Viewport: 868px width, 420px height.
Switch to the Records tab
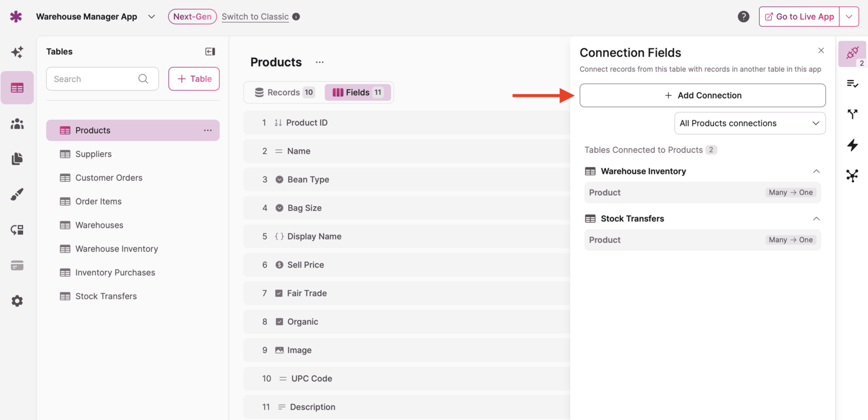[x=284, y=93]
